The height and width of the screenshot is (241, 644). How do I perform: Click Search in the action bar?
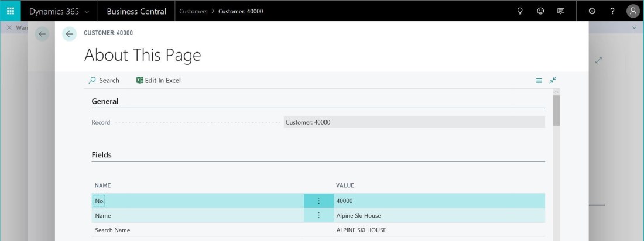coord(104,81)
